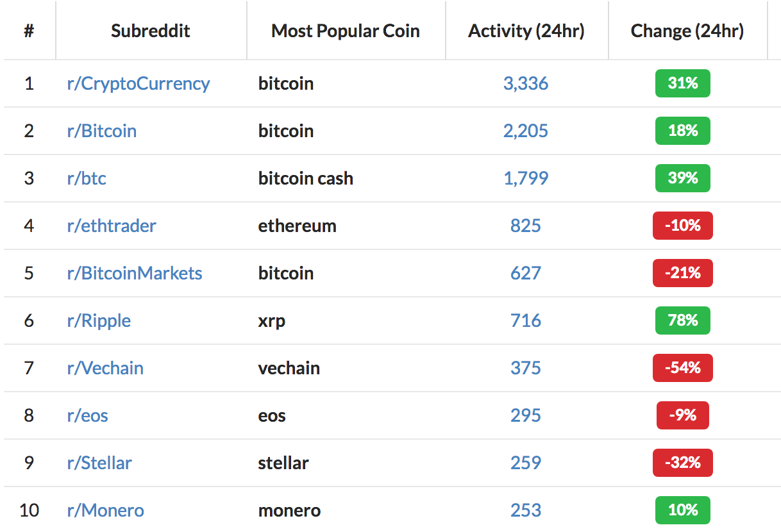
Task: Select the red -54% change badge
Action: pyautogui.click(x=683, y=368)
